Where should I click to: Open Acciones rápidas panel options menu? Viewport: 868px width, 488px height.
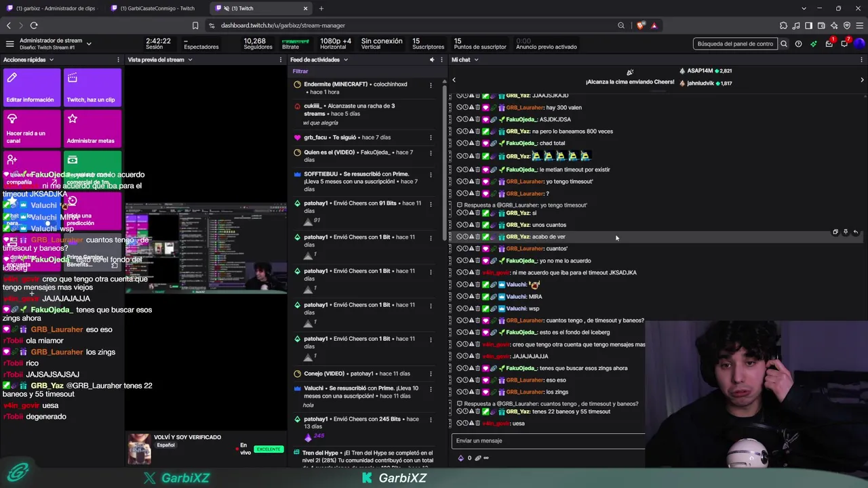[x=118, y=60]
